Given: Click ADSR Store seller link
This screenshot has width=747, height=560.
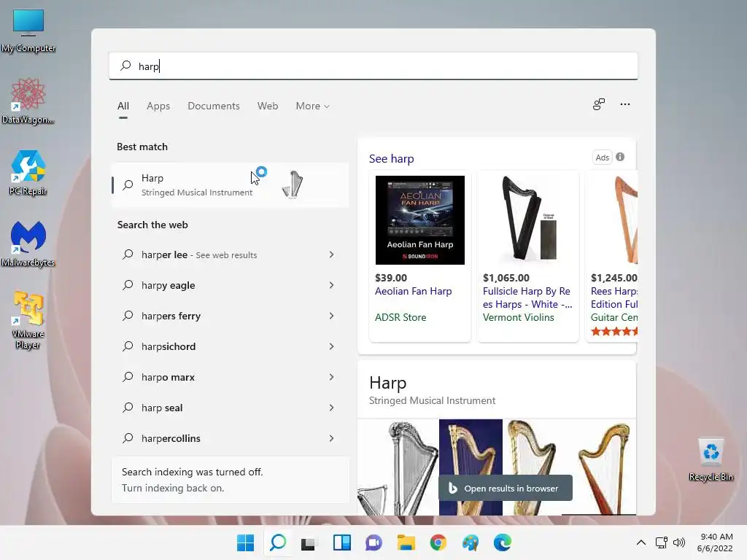Looking at the screenshot, I should pyautogui.click(x=400, y=317).
